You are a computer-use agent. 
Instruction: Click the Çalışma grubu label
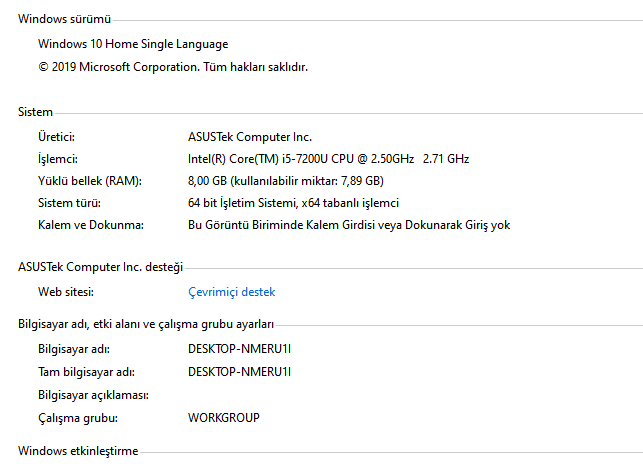78,418
